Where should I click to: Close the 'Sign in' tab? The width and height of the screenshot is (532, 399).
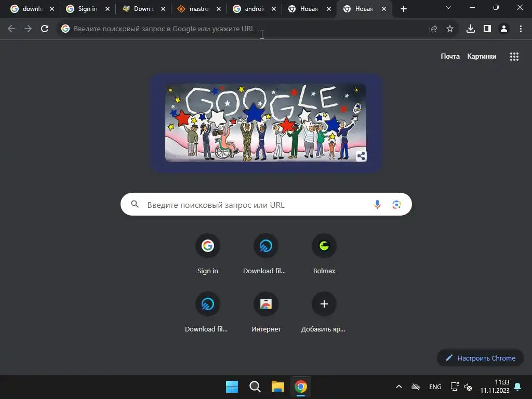click(x=108, y=9)
